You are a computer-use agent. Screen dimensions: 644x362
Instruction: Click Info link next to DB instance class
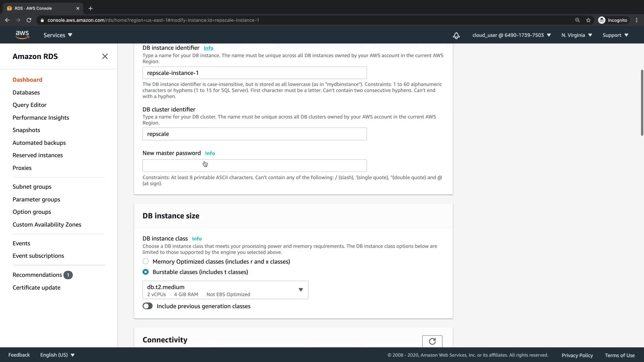click(197, 239)
